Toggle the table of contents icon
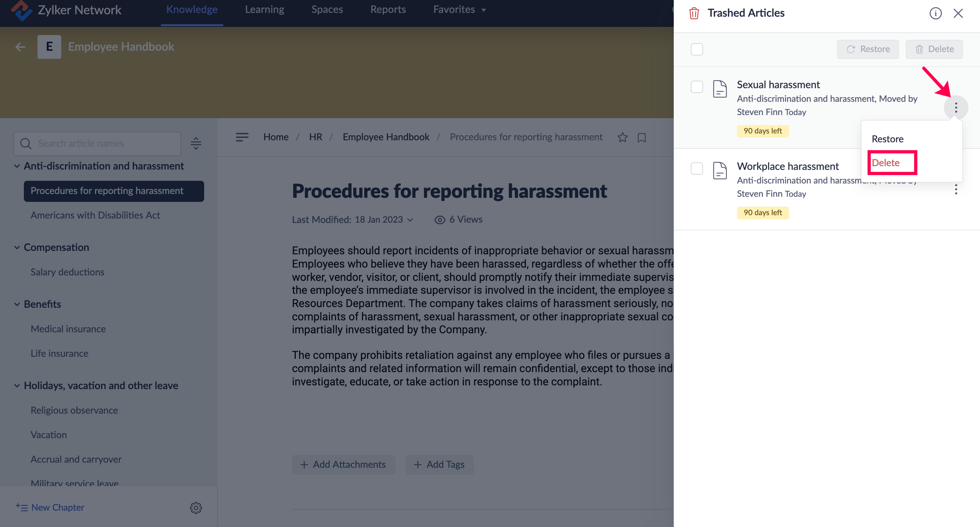This screenshot has height=527, width=980. click(x=242, y=137)
